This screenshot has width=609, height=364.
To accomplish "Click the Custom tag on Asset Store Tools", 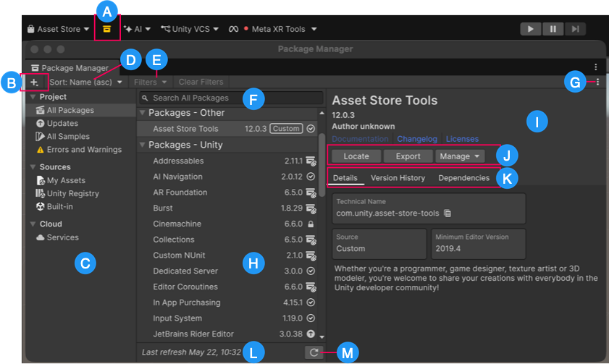I will pyautogui.click(x=286, y=129).
